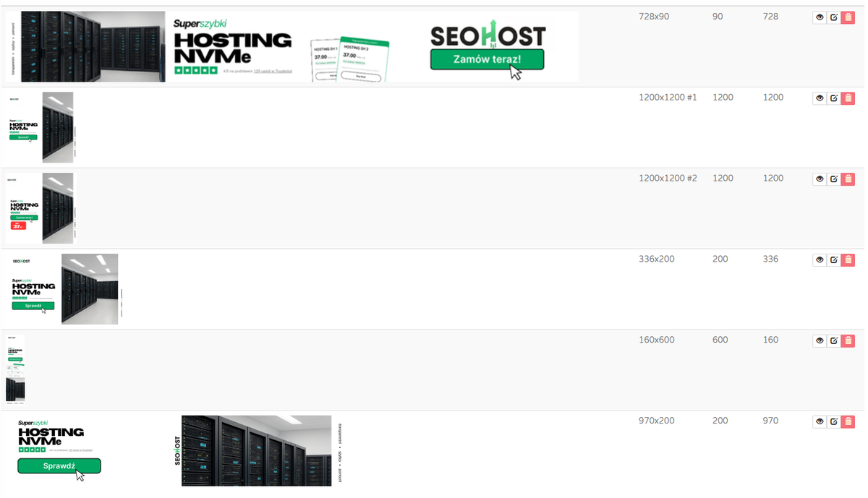Edit the 160x600 banner
868x498 pixels.
[833, 340]
